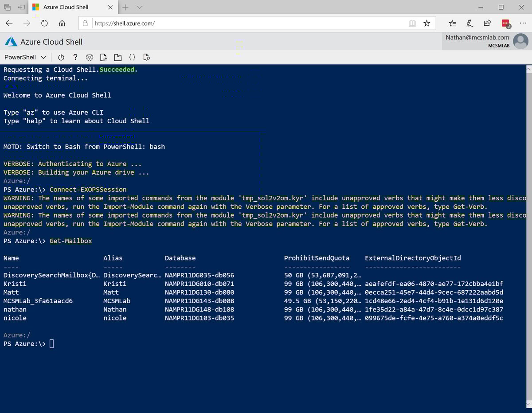Viewport: 532px width, 413px height.
Task: Add page to favorites with star
Action: click(426, 23)
